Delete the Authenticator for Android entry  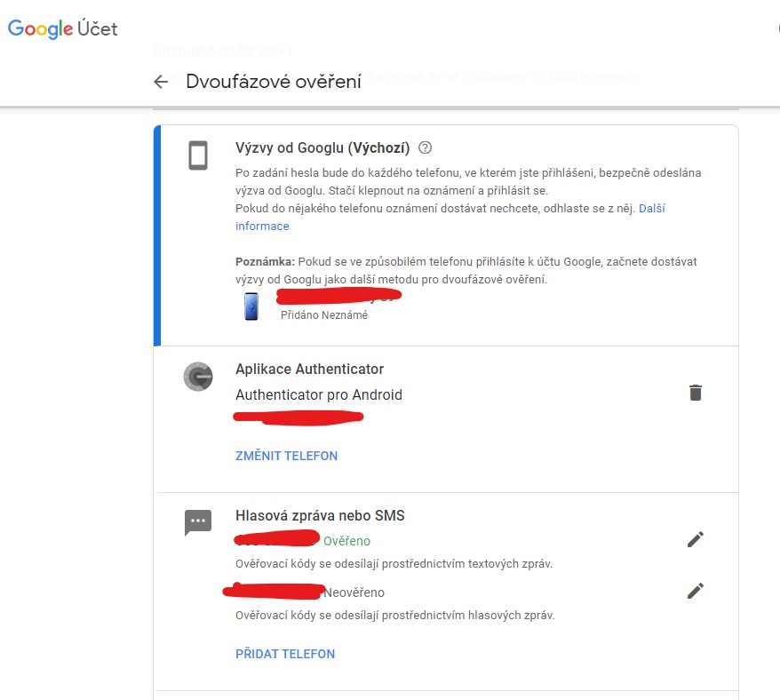(x=696, y=392)
